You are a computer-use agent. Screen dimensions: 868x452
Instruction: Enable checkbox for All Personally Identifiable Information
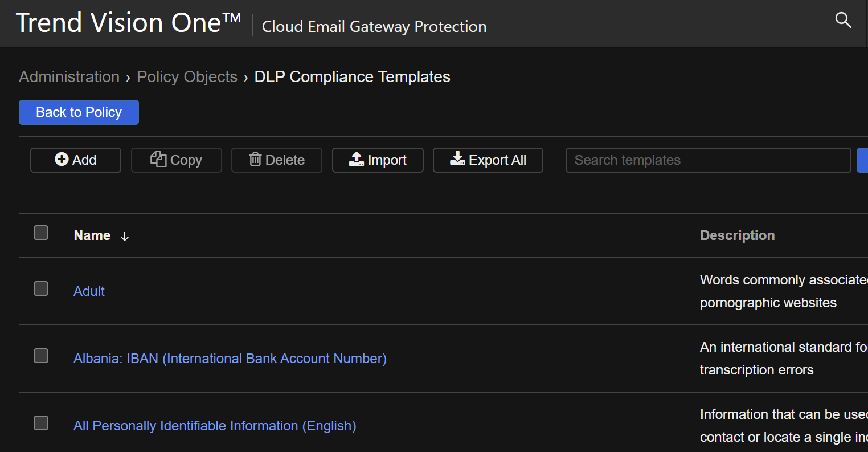[x=41, y=423]
